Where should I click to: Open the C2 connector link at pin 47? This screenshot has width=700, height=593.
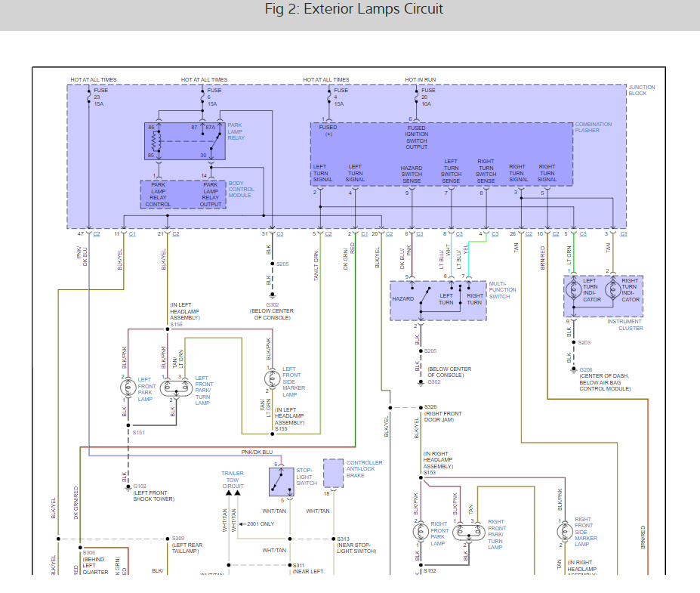point(97,234)
